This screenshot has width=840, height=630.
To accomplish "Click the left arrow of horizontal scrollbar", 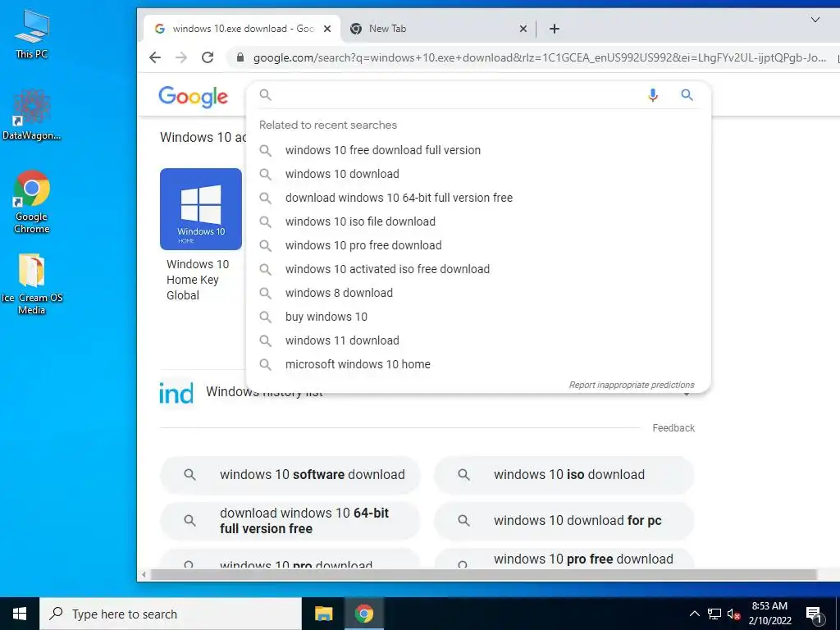I will [x=143, y=575].
